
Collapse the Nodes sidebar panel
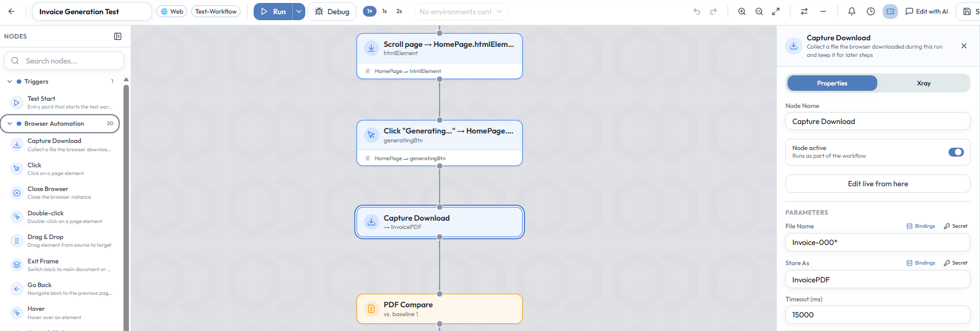[x=118, y=36]
